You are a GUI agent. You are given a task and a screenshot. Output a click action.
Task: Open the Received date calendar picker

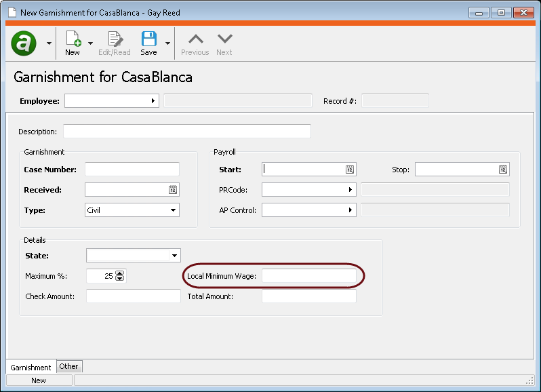(173, 190)
